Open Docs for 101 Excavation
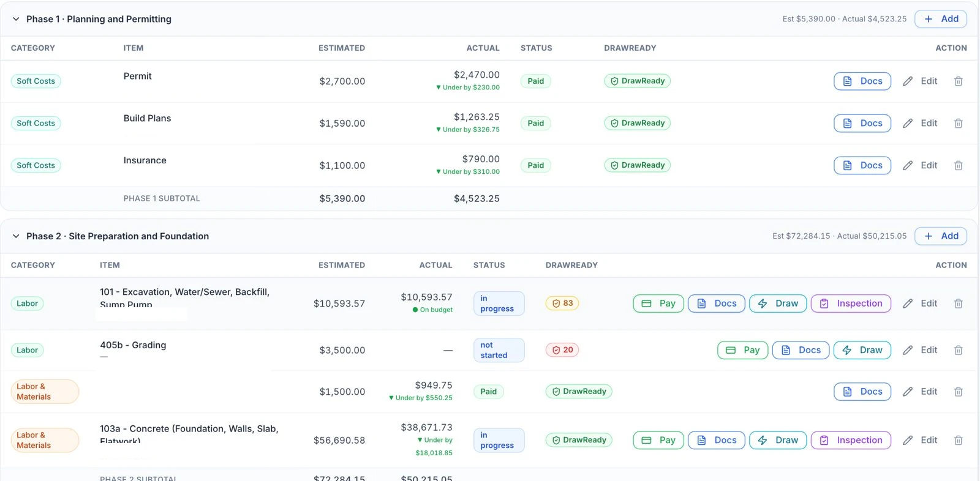This screenshot has width=980, height=481. point(717,304)
